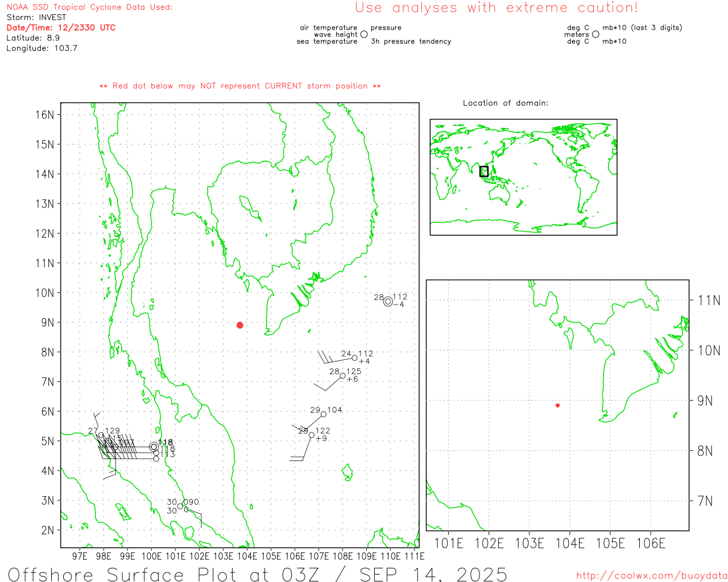Click the small island outline near 108E 4N
The width and height of the screenshot is (728, 582).
(347, 472)
